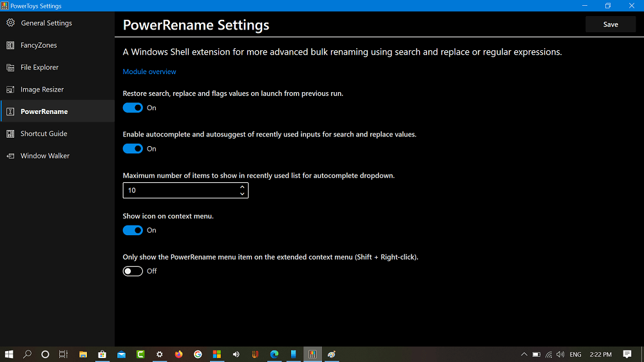Show hidden system tray icons
The width and height of the screenshot is (644, 362).
[x=524, y=354]
